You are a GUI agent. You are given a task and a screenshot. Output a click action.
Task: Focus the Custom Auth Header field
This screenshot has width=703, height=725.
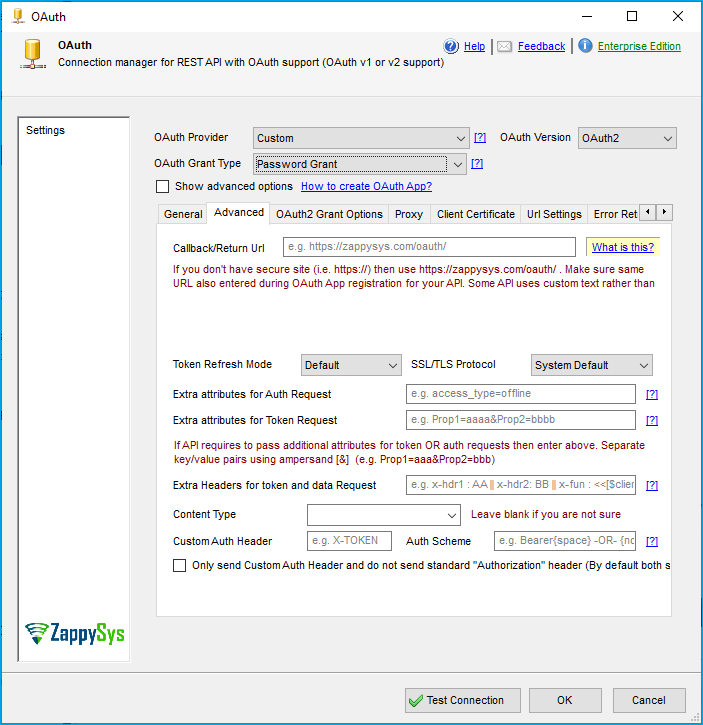[x=349, y=541]
